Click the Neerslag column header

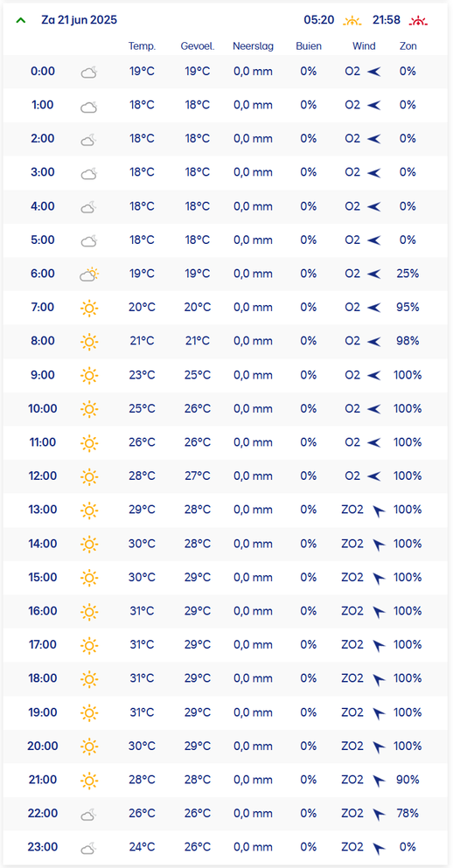click(x=253, y=46)
